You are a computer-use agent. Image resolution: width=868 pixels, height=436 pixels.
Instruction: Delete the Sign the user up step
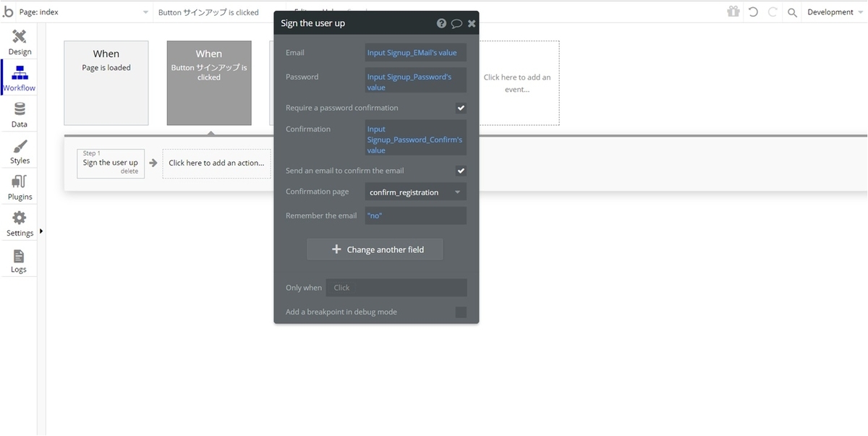[x=129, y=171]
